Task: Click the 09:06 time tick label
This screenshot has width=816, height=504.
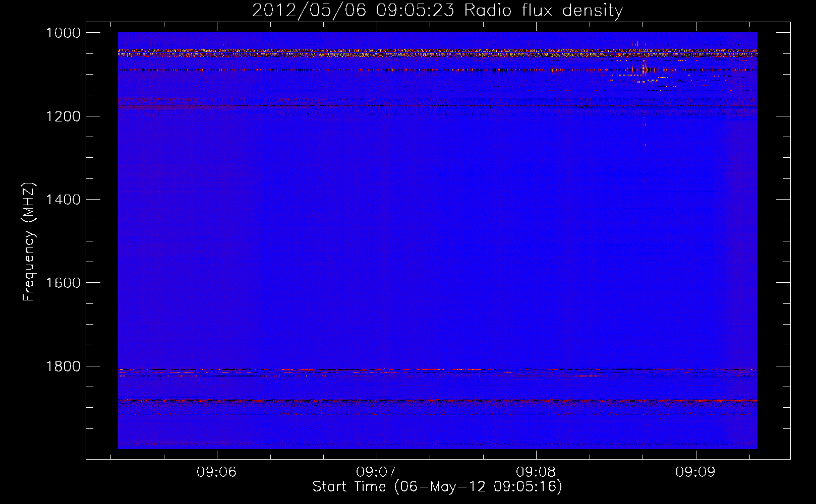Action: [x=217, y=472]
